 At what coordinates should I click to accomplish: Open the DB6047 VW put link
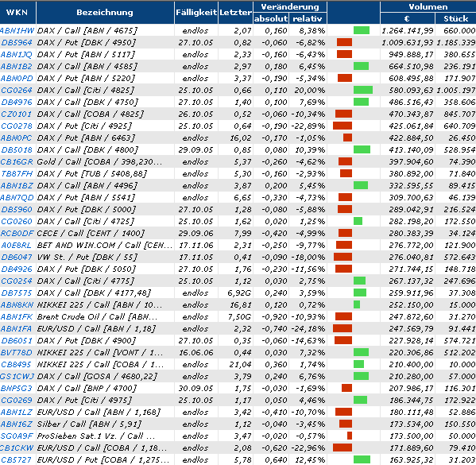tap(17, 257)
